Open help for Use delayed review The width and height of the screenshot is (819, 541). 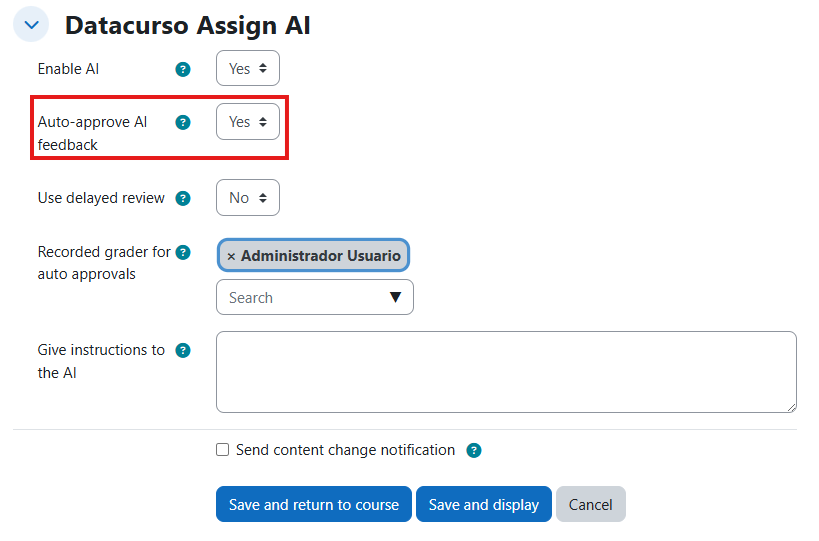(x=183, y=198)
